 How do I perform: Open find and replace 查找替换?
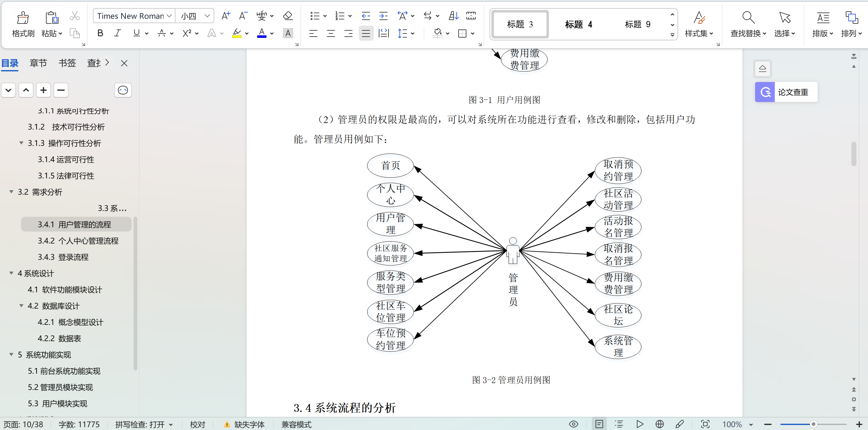747,24
